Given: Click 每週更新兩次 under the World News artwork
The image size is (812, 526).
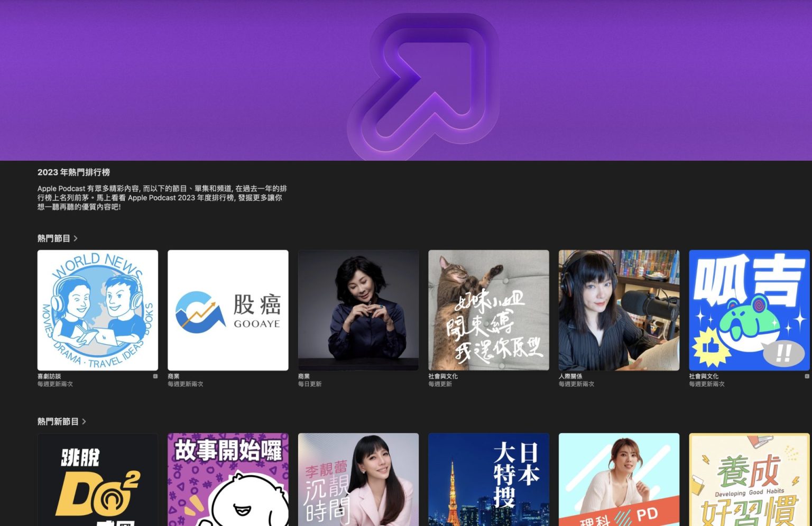Looking at the screenshot, I should click(x=55, y=384).
